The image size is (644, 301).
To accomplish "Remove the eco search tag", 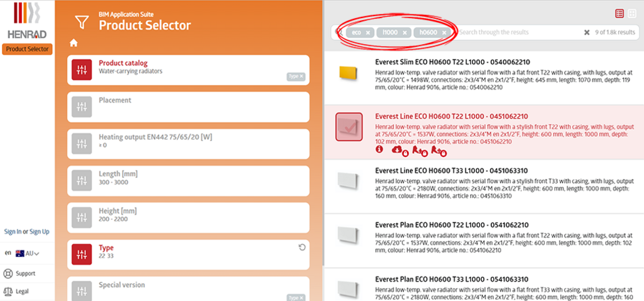I will (x=367, y=32).
